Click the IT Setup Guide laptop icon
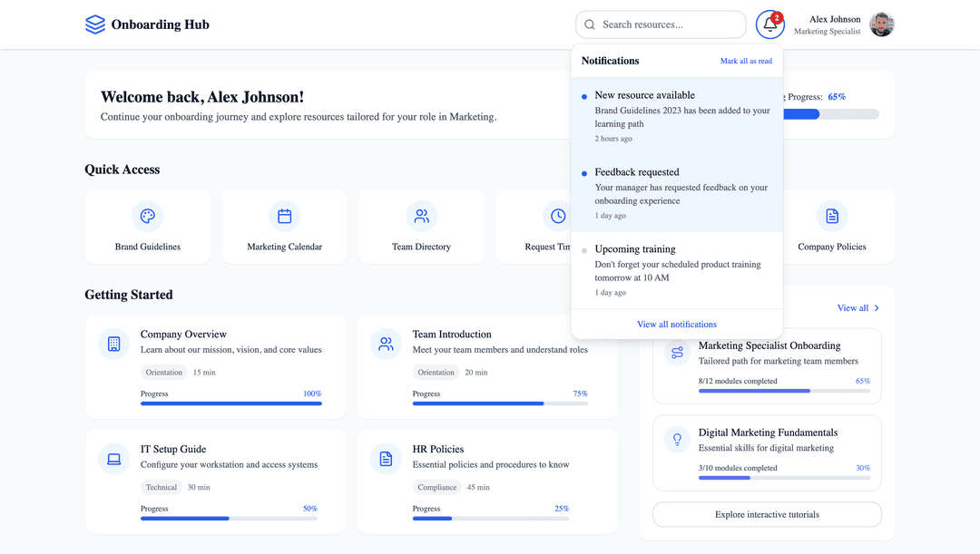Screen dimensions: 980x554 pos(113,459)
